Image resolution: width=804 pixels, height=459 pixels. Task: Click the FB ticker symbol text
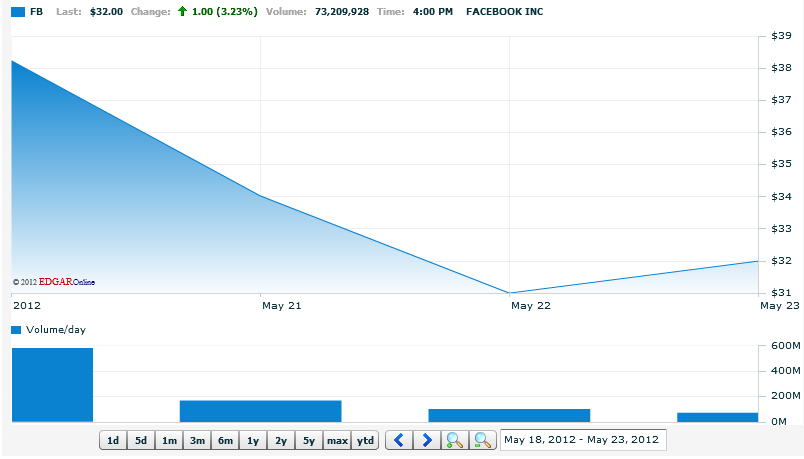point(36,11)
